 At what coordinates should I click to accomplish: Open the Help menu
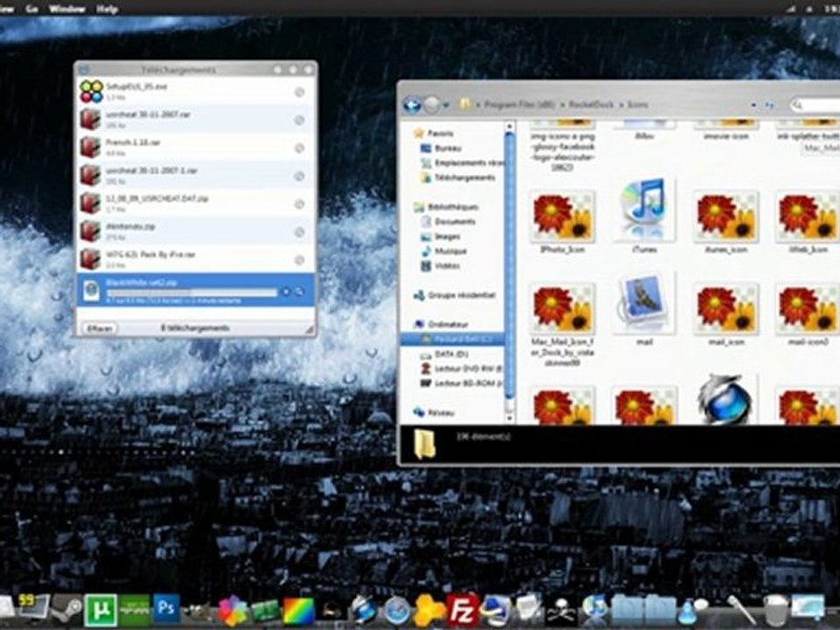click(107, 9)
